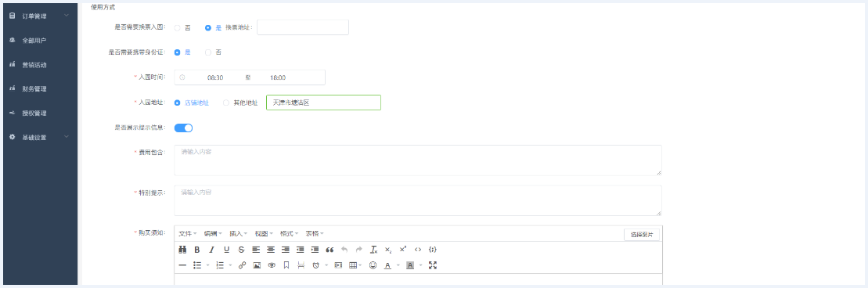
Task: Apply background color A swatch
Action: click(410, 265)
